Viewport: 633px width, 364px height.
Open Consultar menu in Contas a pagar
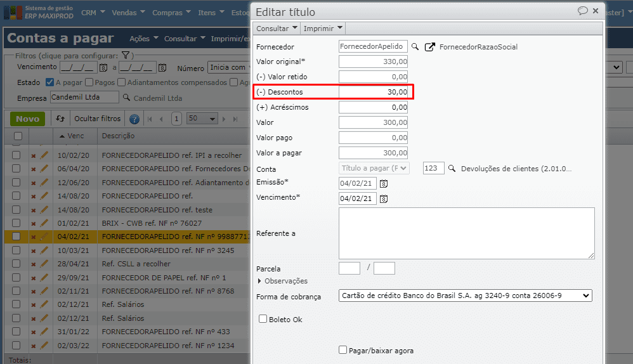(185, 38)
